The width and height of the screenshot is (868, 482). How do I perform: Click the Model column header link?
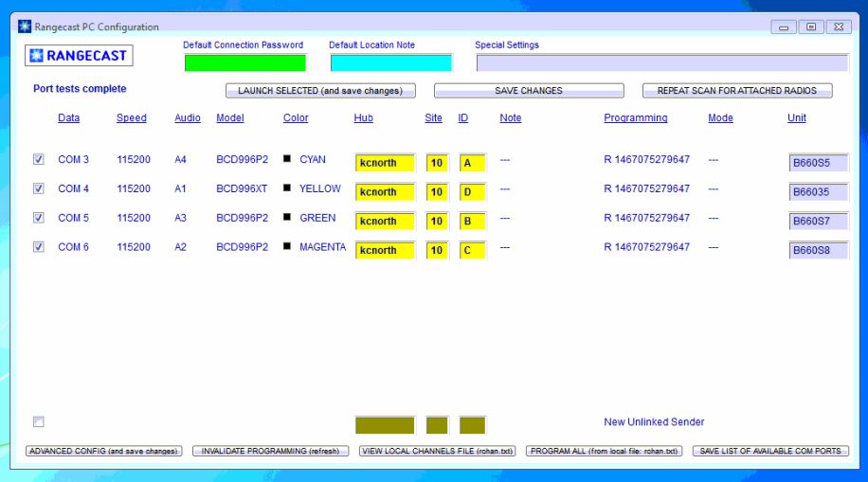click(x=229, y=117)
